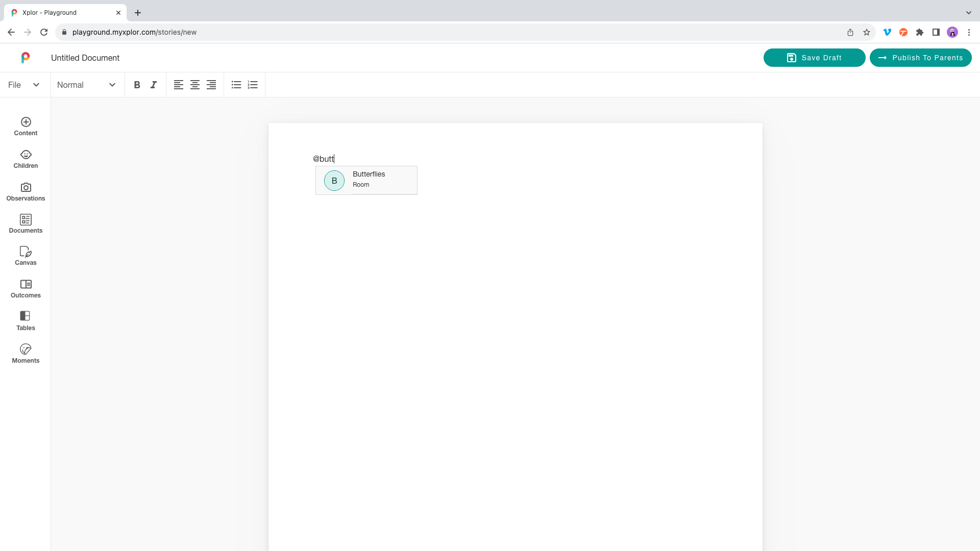Click the Save Draft button
This screenshot has height=551, width=980.
tap(814, 58)
